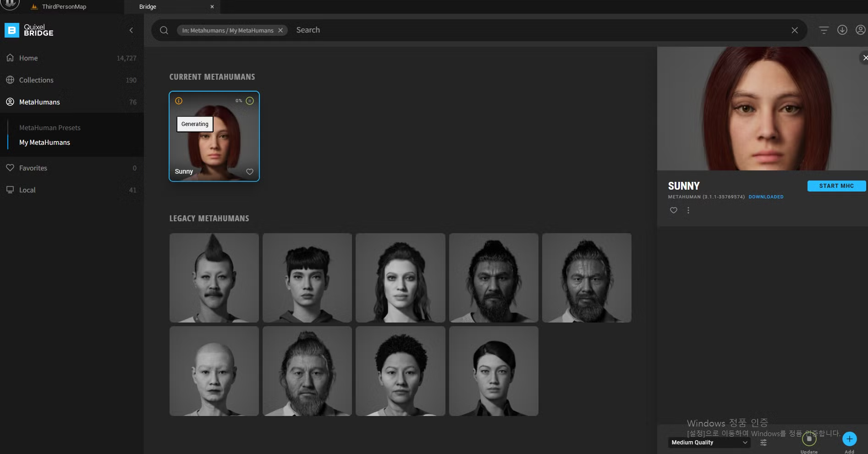Close the Bridge tab
Viewport: 868px width, 454px height.
pos(212,7)
